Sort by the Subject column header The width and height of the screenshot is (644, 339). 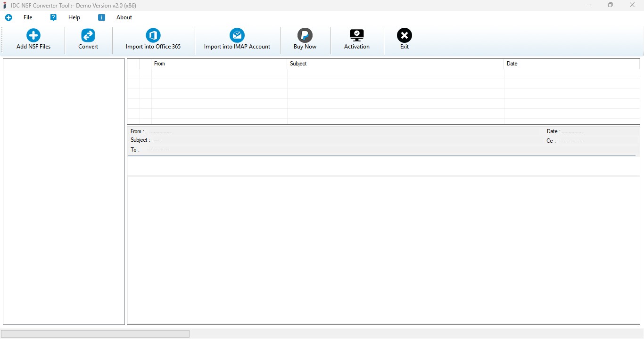396,64
